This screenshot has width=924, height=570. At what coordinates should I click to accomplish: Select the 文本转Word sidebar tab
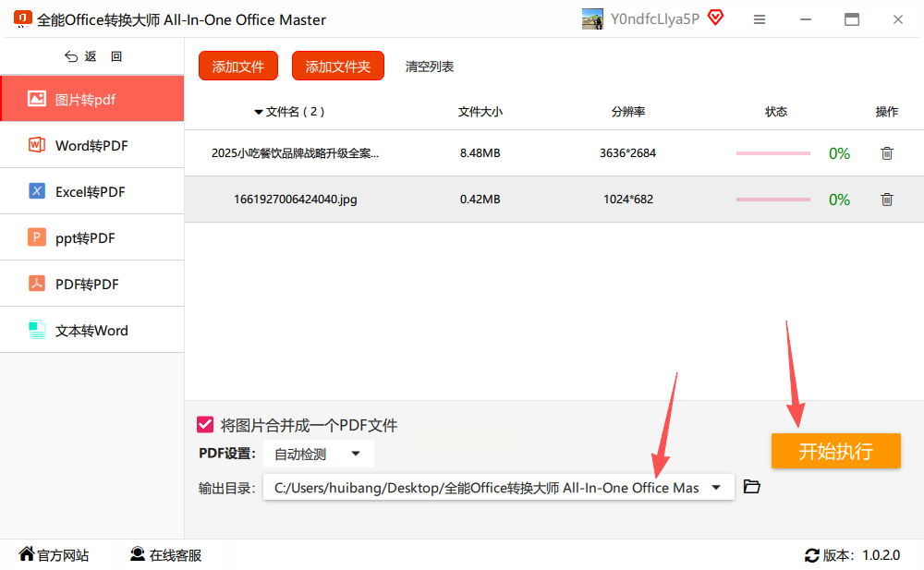click(x=91, y=330)
